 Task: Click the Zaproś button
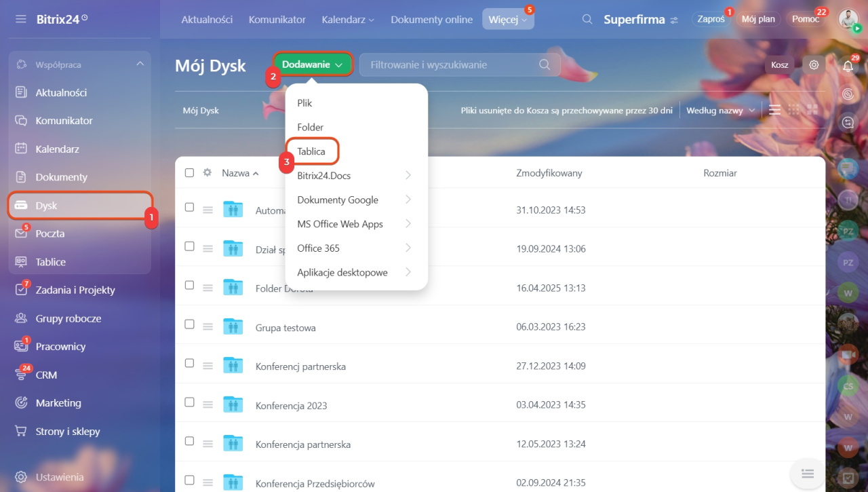coord(711,19)
